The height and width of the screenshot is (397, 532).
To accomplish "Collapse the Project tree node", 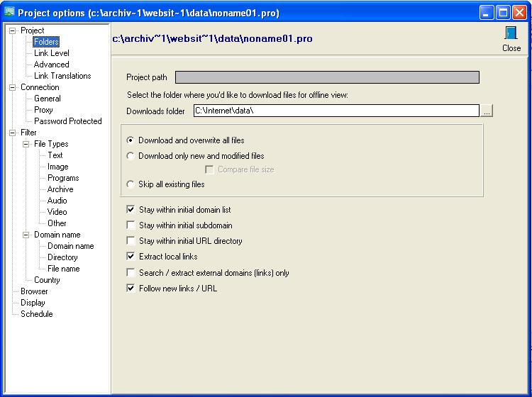I will [x=13, y=31].
